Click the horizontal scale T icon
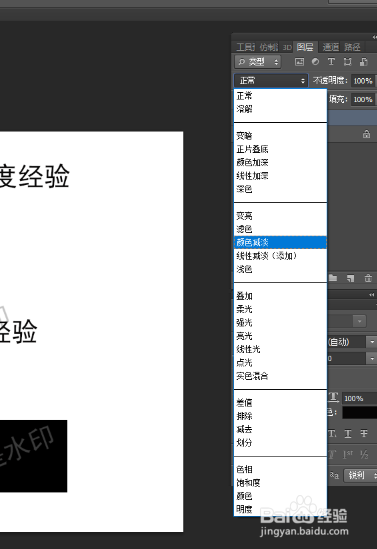This screenshot has height=549, width=377. [x=334, y=397]
